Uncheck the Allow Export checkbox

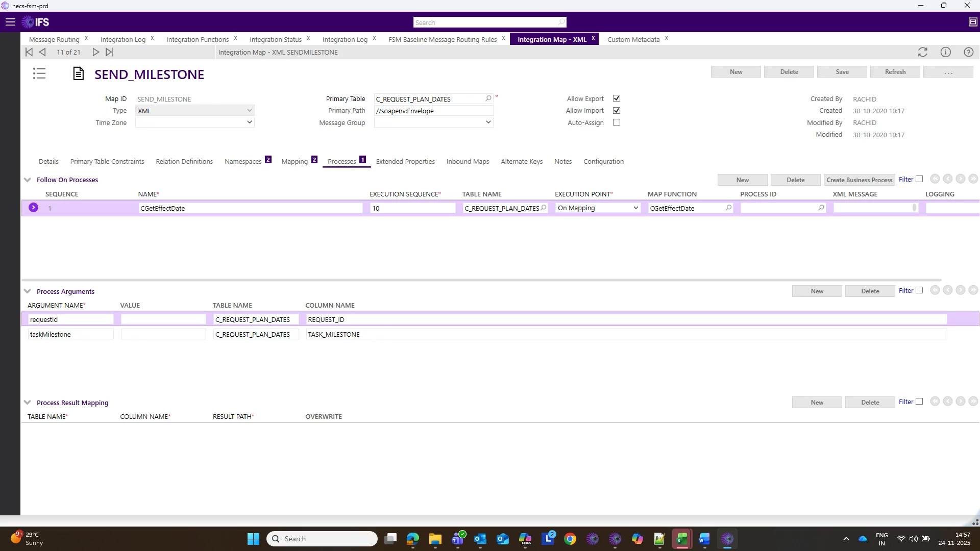point(617,98)
